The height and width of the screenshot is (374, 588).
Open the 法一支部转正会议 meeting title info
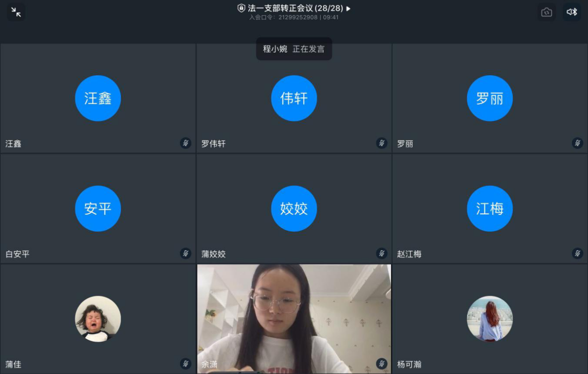(x=295, y=8)
